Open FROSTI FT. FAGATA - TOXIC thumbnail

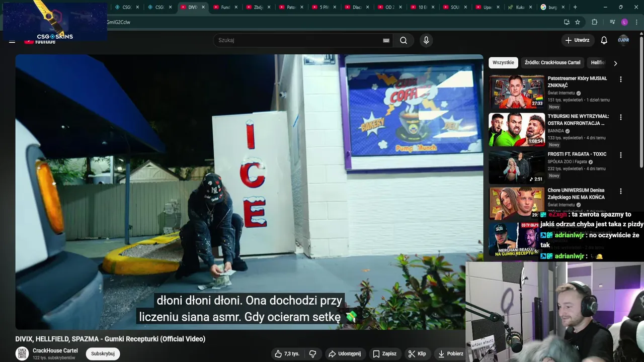tap(517, 167)
